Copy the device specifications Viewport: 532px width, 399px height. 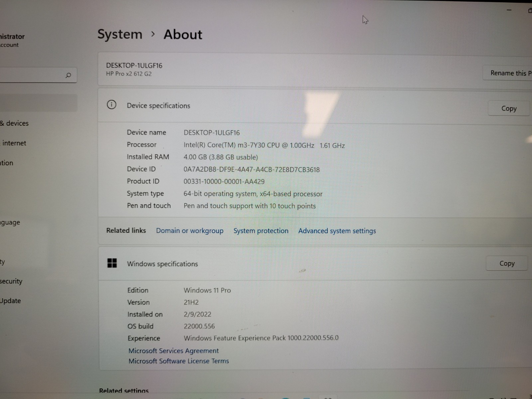[x=509, y=108]
